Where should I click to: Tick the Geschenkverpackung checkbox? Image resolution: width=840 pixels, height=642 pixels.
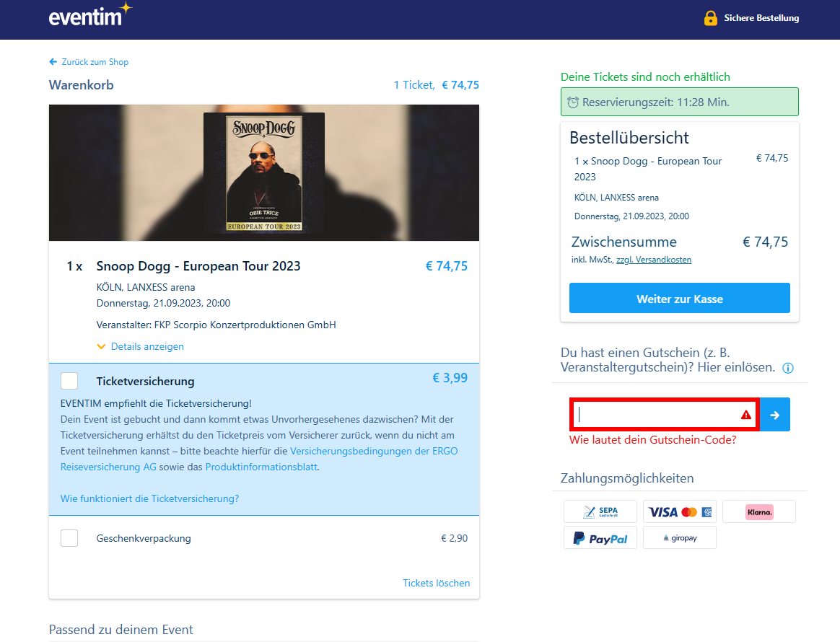69,538
